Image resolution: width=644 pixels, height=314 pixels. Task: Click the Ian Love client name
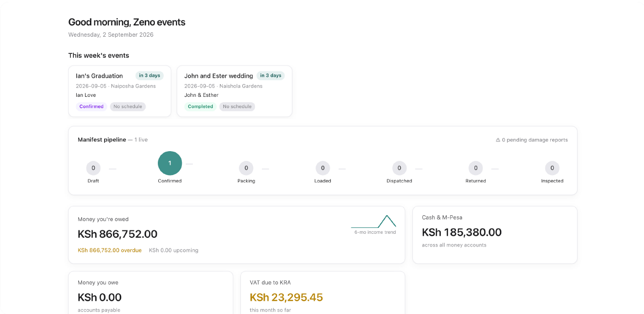(86, 95)
